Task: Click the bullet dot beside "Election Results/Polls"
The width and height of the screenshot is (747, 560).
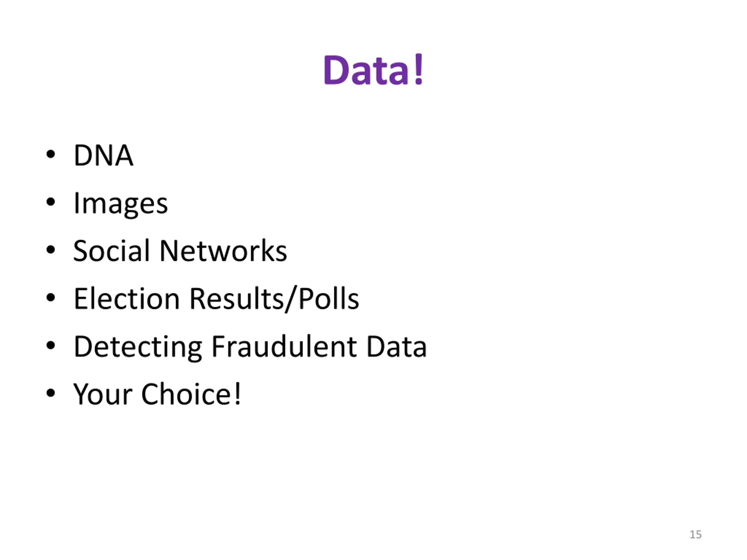Action: pyautogui.click(x=51, y=298)
